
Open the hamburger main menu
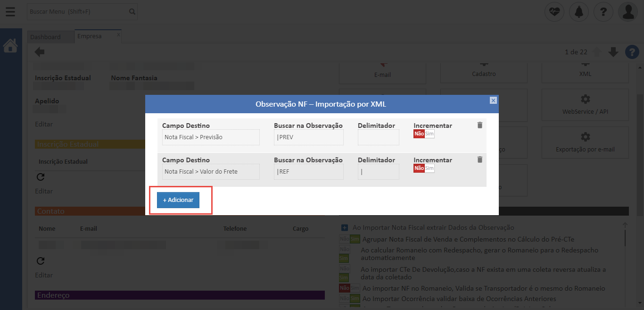[x=10, y=11]
